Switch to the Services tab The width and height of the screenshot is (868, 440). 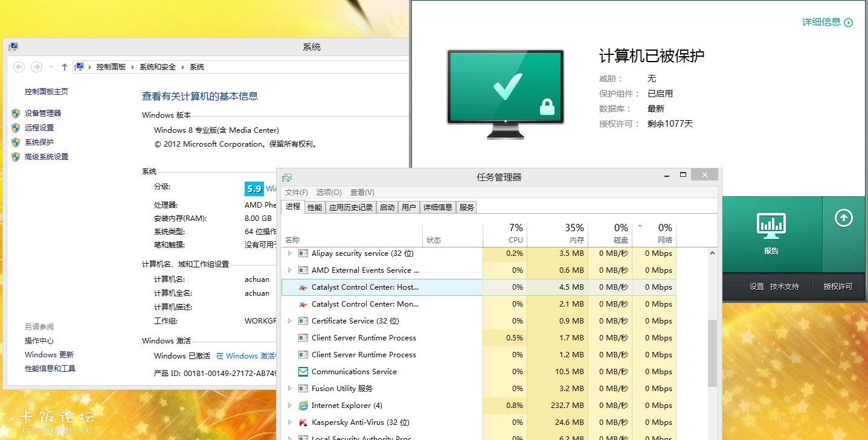click(x=467, y=207)
